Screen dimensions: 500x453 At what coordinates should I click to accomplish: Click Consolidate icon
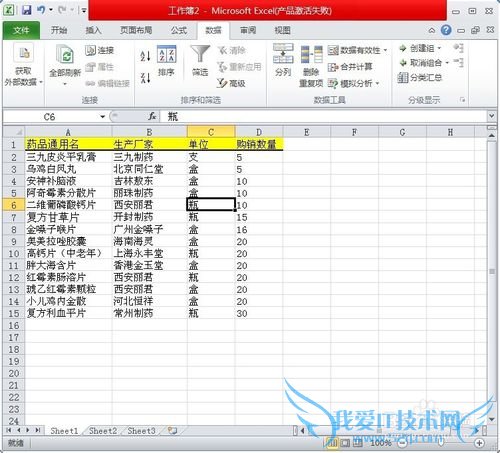pos(333,67)
